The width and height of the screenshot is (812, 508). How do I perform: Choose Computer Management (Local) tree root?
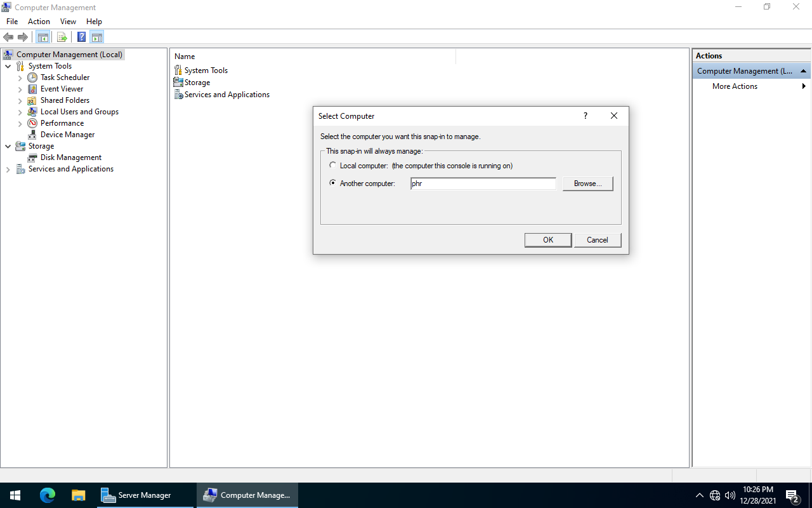(69, 54)
